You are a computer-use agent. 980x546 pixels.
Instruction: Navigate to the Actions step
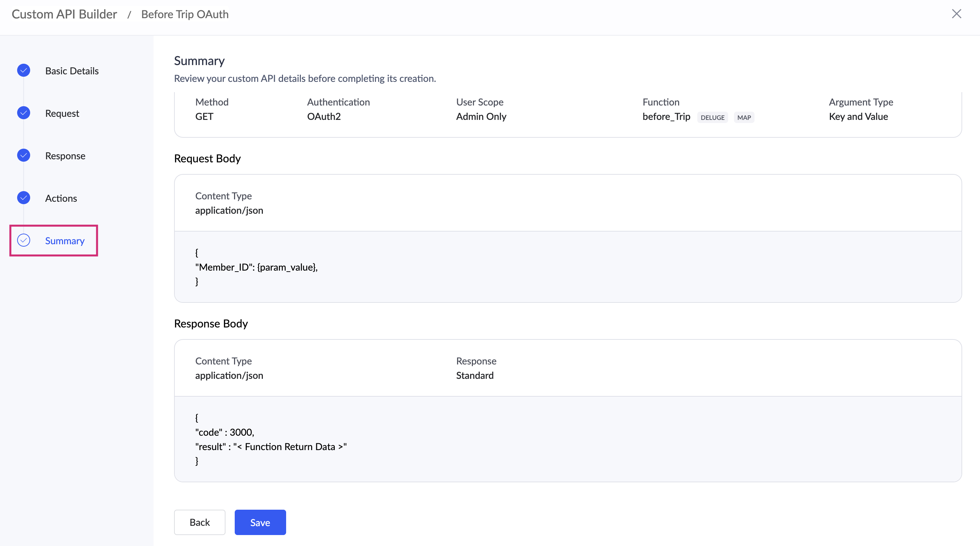[61, 198]
